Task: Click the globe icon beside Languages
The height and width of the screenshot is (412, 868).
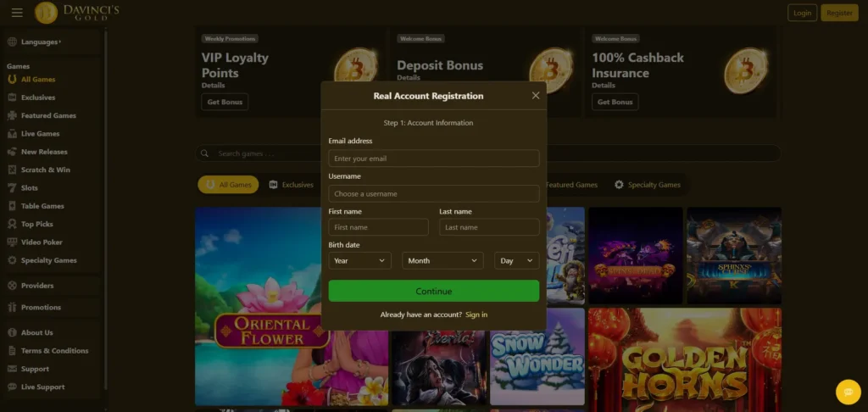Action: pos(12,42)
